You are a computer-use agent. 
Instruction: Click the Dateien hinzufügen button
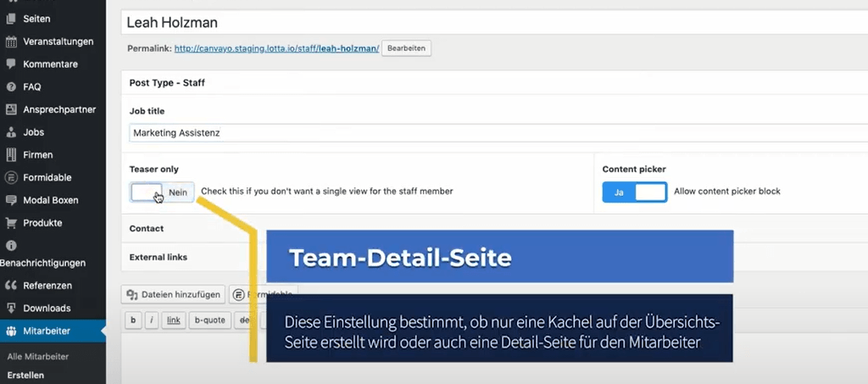(x=174, y=295)
